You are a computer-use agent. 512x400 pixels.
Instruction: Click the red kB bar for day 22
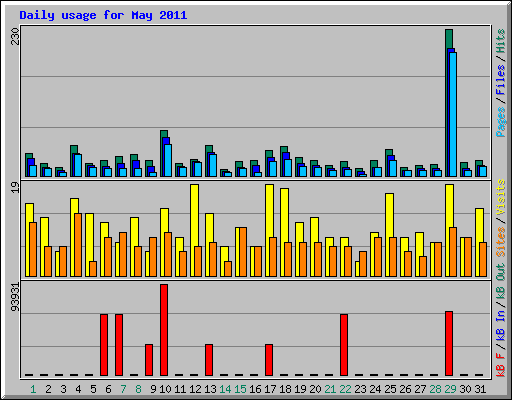344,345
